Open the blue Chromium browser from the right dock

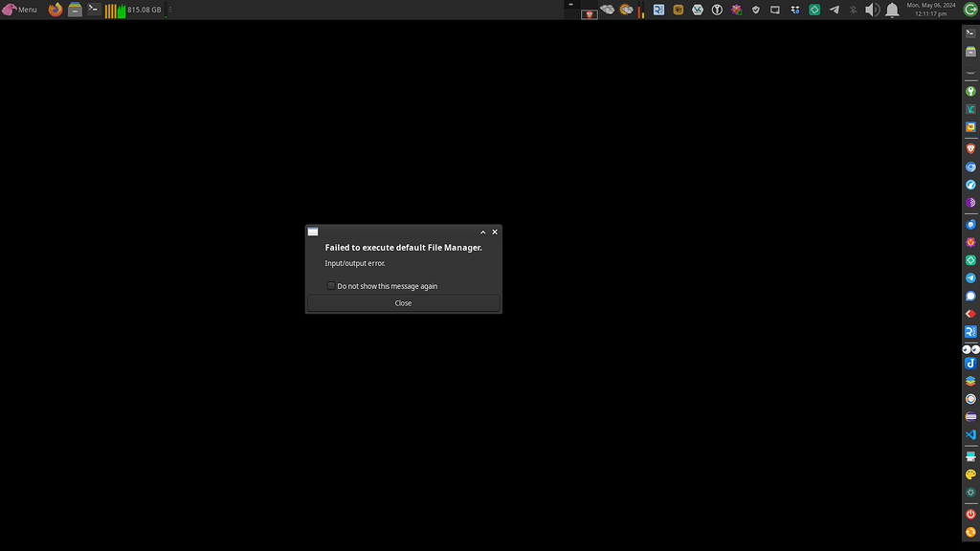[969, 166]
